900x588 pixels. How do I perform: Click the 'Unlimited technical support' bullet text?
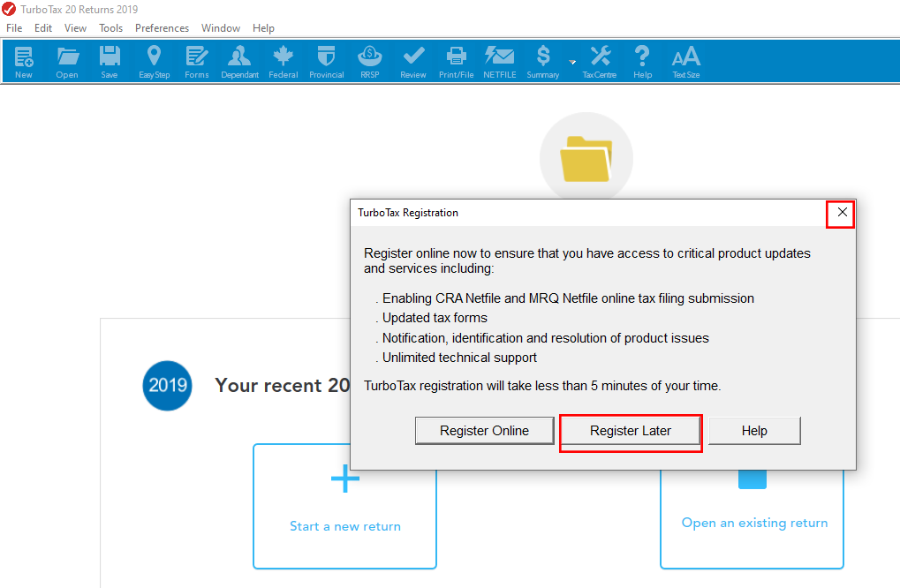[x=459, y=358]
